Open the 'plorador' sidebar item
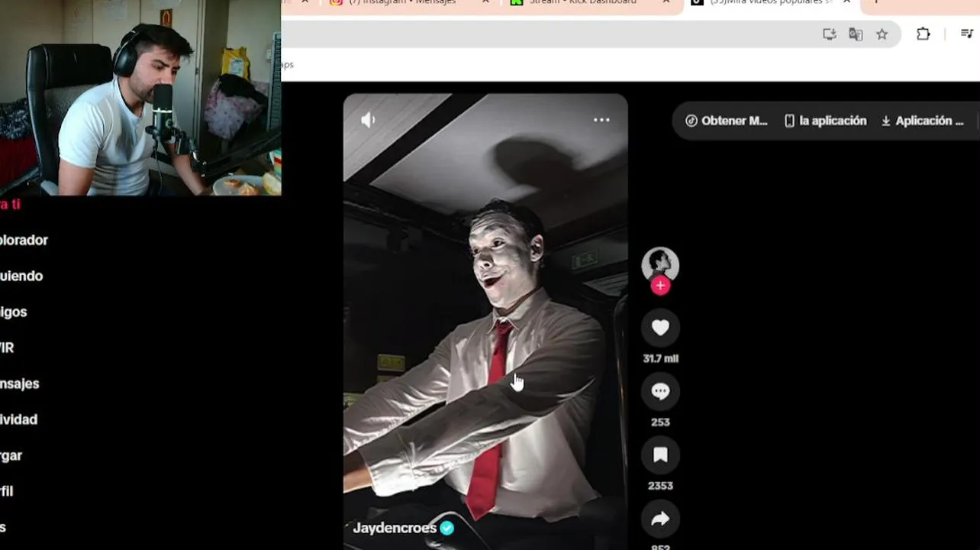The width and height of the screenshot is (980, 550). click(x=24, y=240)
